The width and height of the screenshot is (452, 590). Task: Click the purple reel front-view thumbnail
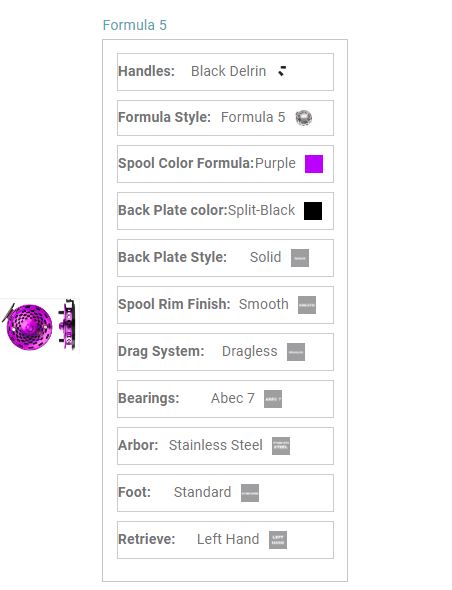click(x=27, y=326)
